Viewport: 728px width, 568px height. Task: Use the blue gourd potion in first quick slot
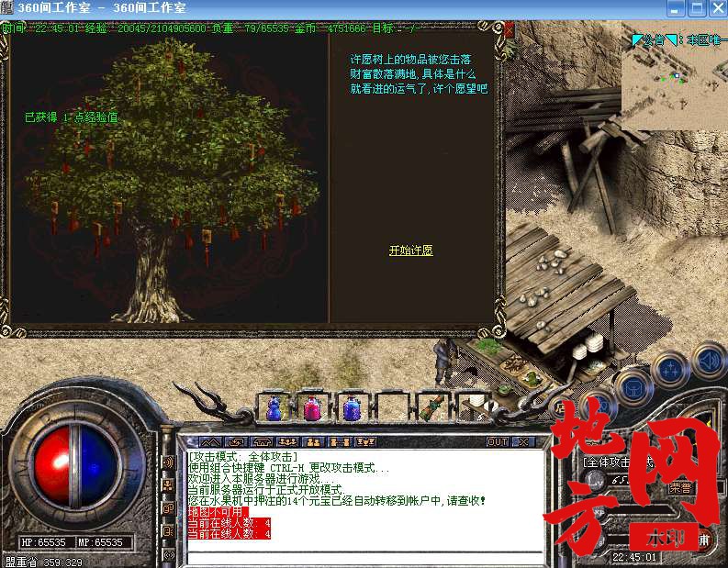pyautogui.click(x=274, y=408)
